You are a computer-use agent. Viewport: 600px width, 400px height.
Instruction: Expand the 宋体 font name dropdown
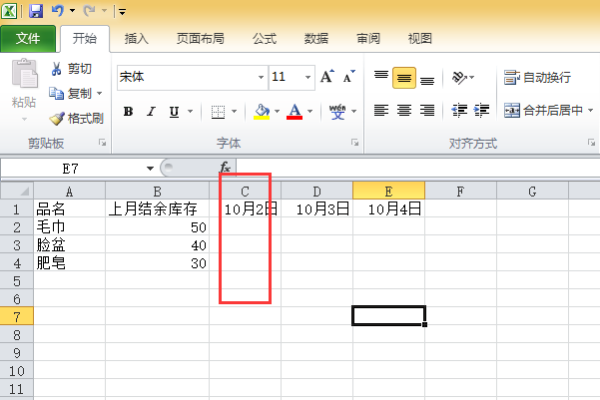click(261, 77)
